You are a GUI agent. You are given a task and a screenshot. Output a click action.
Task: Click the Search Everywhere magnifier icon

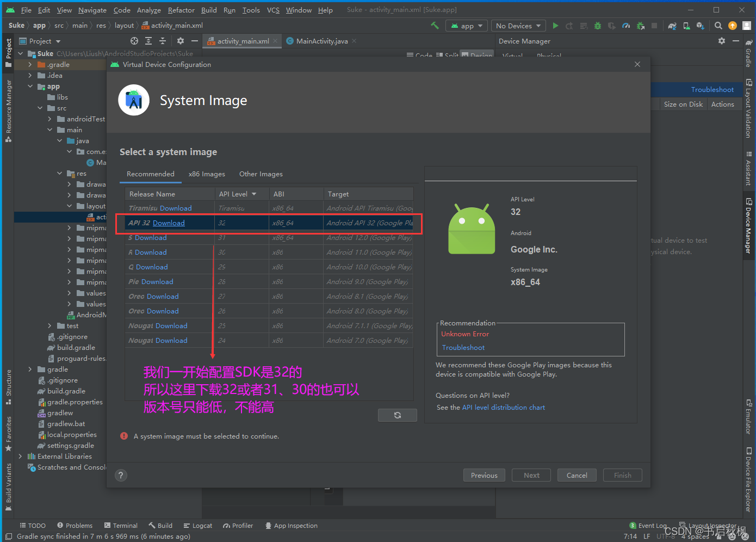tap(718, 26)
